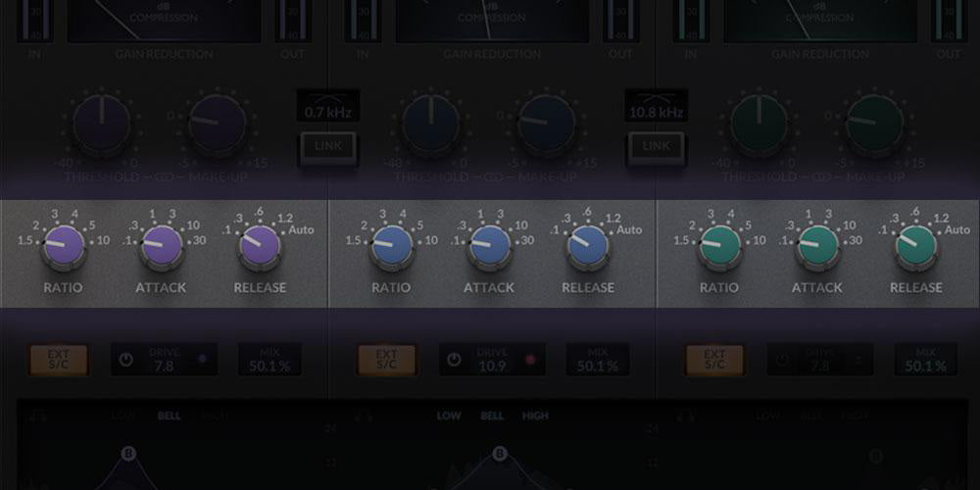The image size is (980, 490).
Task: Select BELL filter type in blue band EQ
Action: (x=493, y=416)
